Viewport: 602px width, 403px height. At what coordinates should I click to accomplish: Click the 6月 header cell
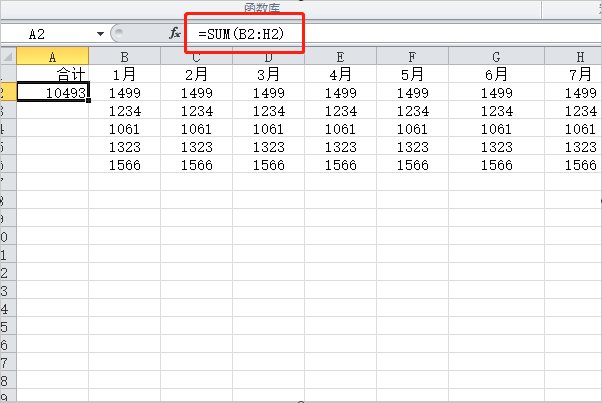494,74
